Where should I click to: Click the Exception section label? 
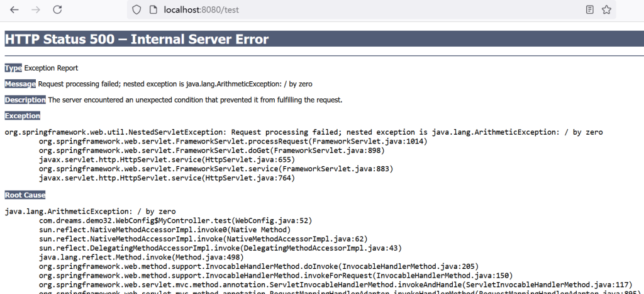click(x=23, y=116)
